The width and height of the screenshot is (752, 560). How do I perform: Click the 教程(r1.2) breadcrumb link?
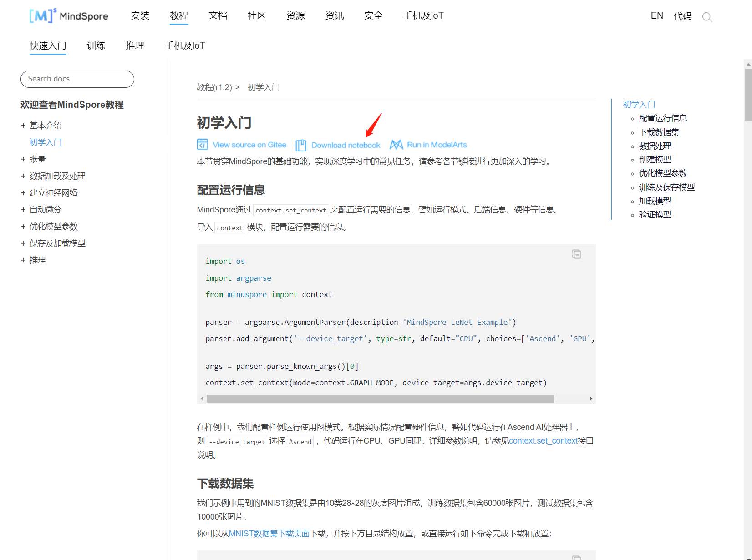(214, 87)
